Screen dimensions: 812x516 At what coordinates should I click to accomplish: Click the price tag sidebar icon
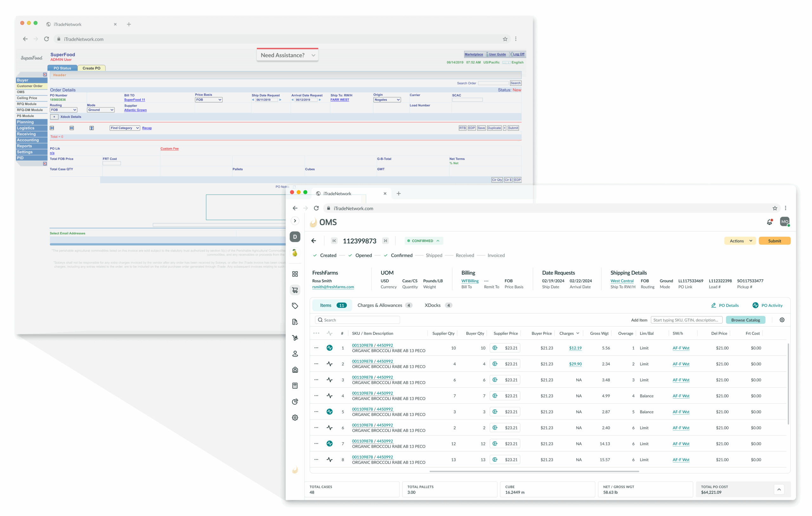[x=295, y=306]
